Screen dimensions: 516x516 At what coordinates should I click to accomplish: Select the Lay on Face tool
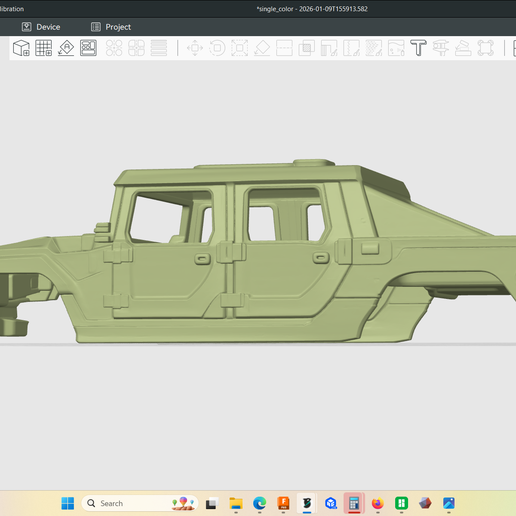point(262,48)
